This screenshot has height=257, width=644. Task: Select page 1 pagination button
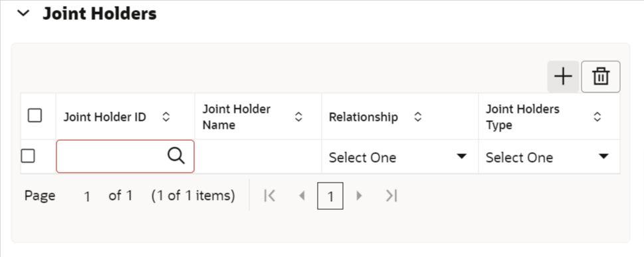[x=330, y=197]
